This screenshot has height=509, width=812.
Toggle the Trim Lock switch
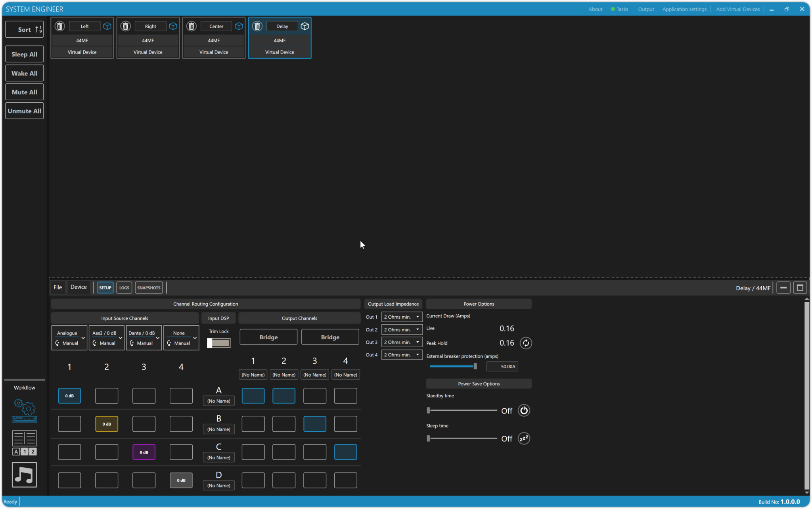(x=218, y=343)
